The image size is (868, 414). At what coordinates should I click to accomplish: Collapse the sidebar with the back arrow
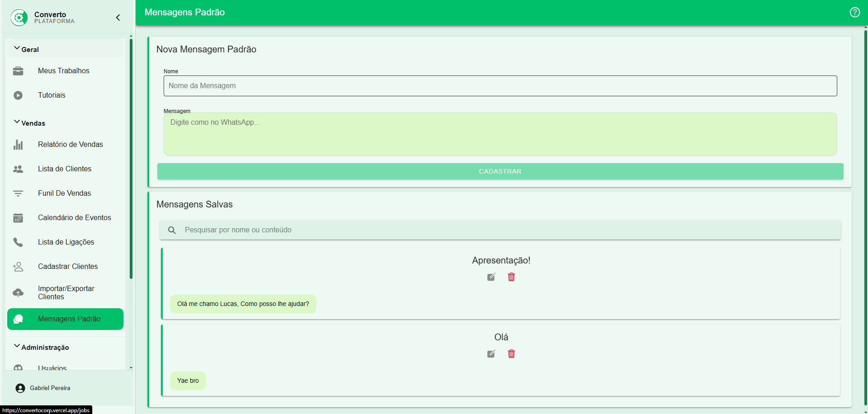[x=118, y=18]
